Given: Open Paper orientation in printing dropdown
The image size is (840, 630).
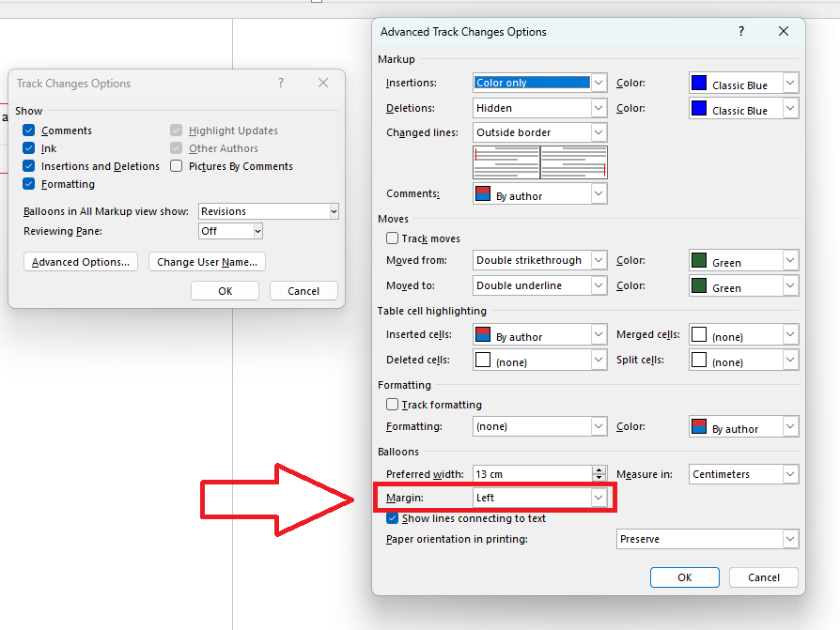Looking at the screenshot, I should coord(708,539).
